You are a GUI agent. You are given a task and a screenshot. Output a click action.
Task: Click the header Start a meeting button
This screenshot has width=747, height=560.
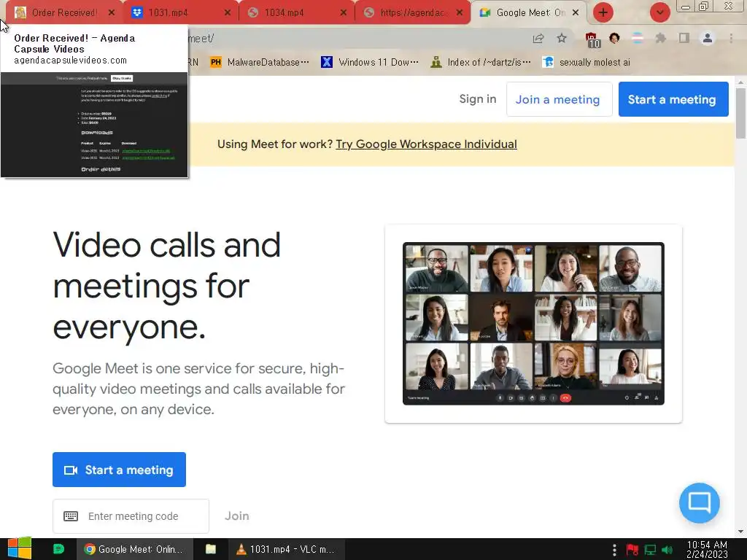(673, 99)
